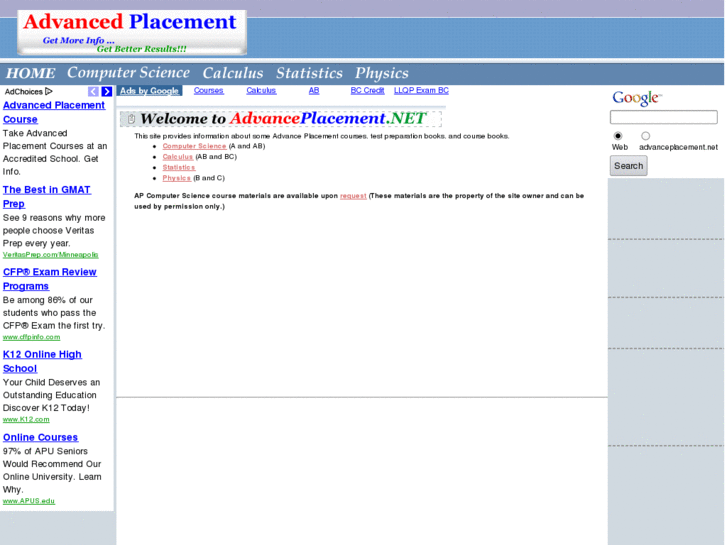Click the AdChoices triangle icon
Image resolution: width=727 pixels, height=545 pixels.
pos(49,91)
